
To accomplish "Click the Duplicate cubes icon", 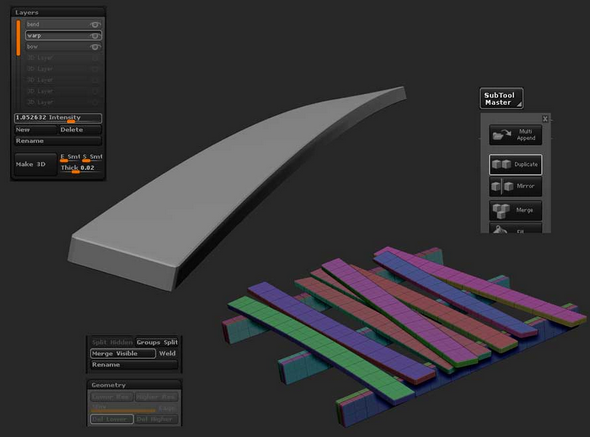I will [x=502, y=164].
